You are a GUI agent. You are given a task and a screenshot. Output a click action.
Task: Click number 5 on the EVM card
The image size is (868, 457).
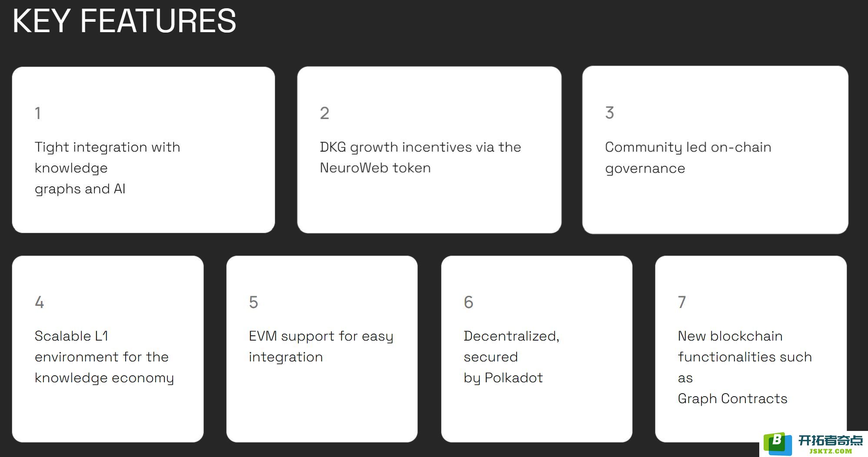tap(254, 302)
